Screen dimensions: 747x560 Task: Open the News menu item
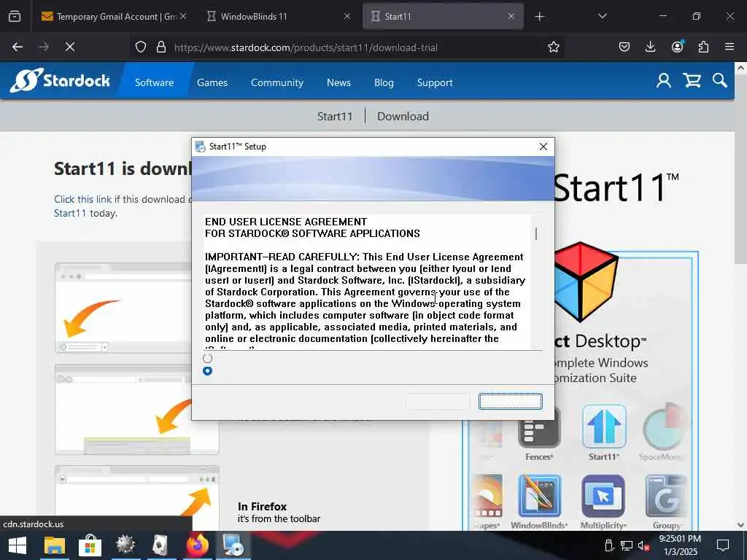click(x=338, y=82)
